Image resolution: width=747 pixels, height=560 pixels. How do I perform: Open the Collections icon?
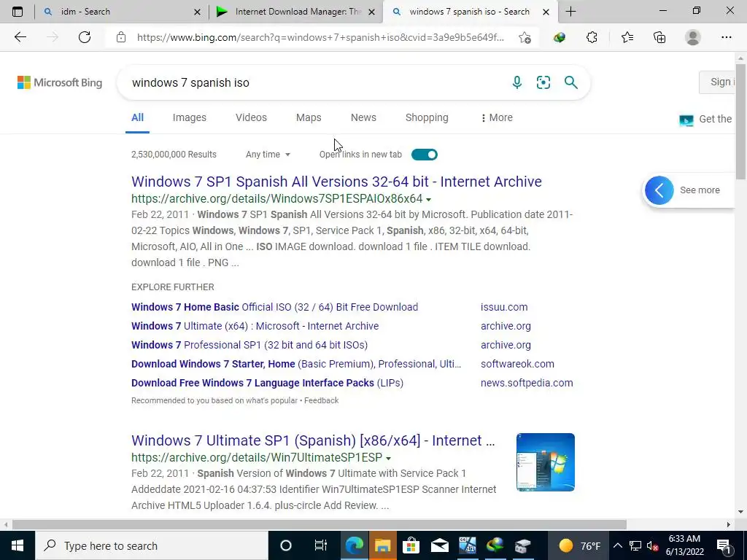(659, 37)
